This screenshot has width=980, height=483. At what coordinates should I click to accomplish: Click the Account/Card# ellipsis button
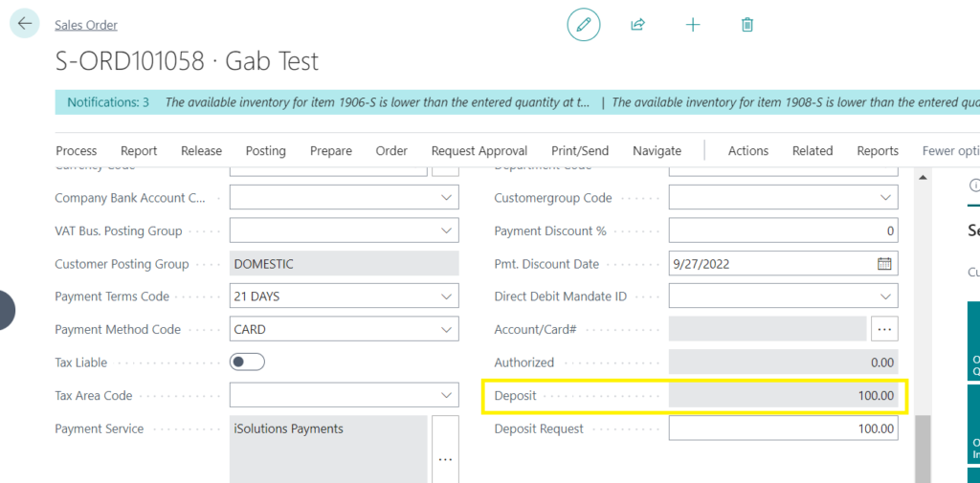(884, 330)
